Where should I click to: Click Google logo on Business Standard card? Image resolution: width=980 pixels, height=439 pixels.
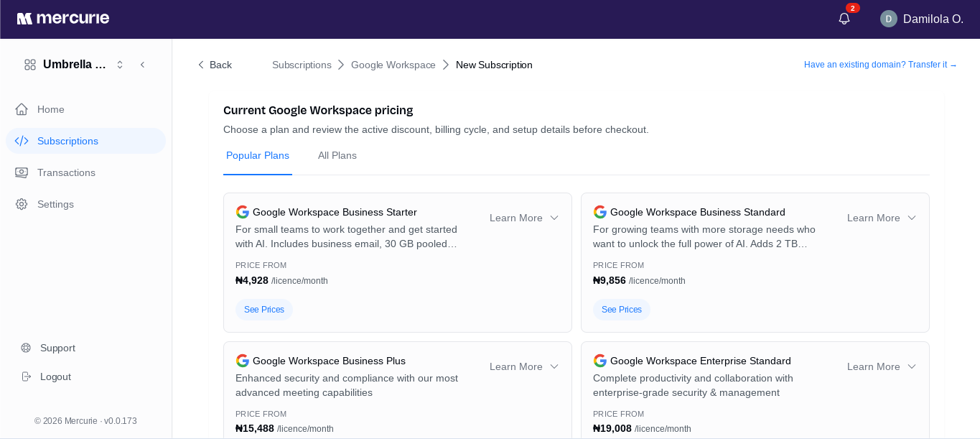point(600,212)
